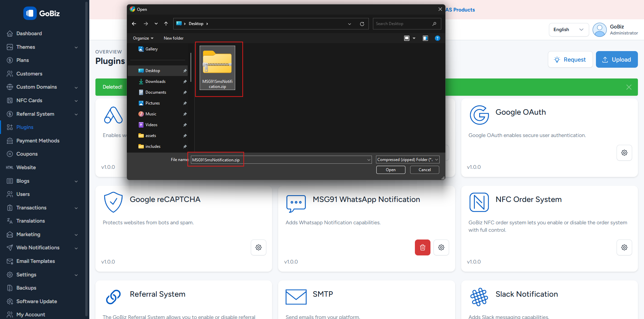This screenshot has height=319, width=644.
Task: Select Downloads in the navigation pane
Action: click(155, 82)
